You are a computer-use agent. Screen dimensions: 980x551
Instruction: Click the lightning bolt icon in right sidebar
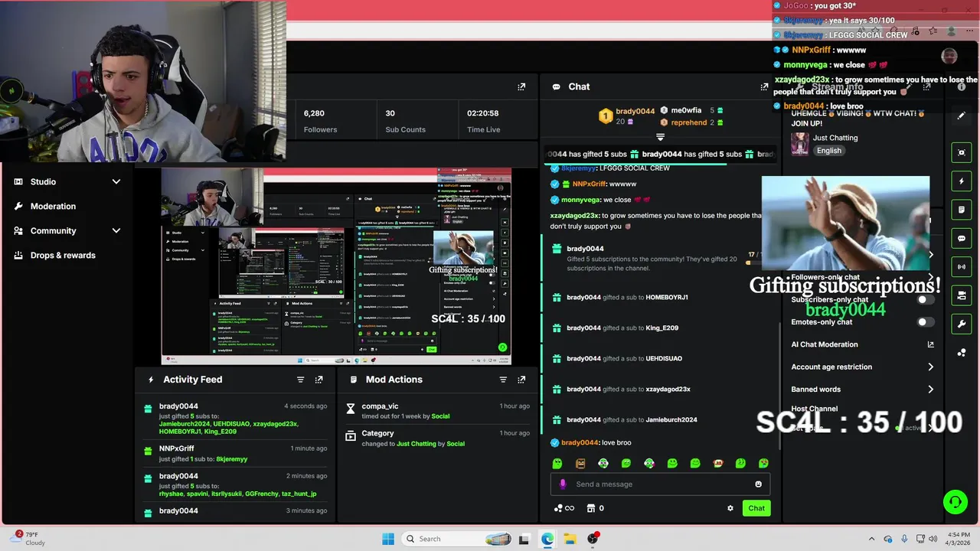(x=962, y=181)
